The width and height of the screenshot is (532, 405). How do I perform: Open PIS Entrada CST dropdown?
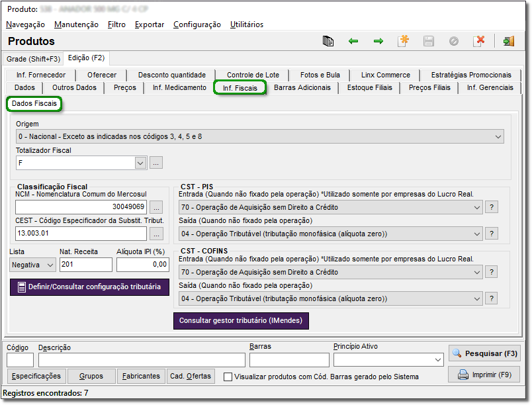[x=476, y=207]
